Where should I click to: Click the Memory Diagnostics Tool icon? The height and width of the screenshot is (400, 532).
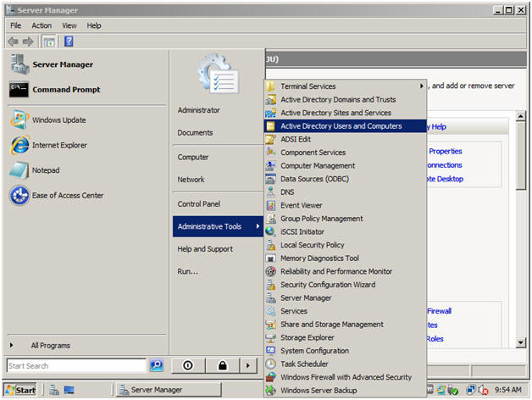[270, 258]
